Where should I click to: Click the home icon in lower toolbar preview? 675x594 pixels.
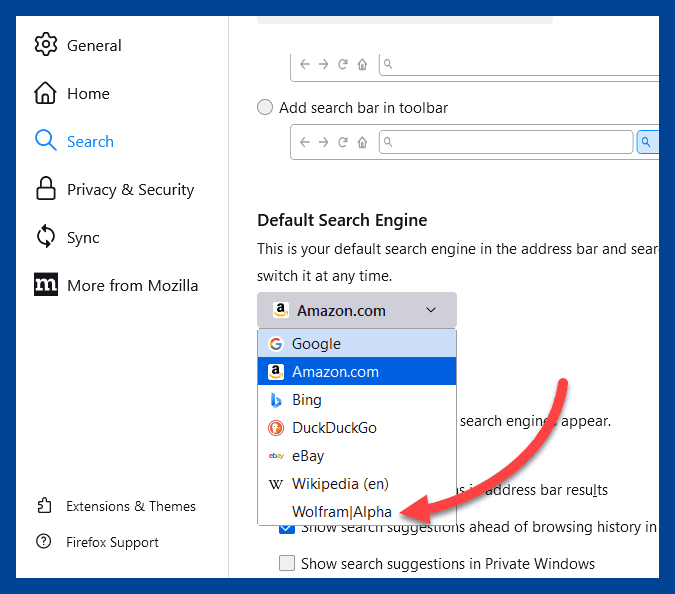(x=362, y=142)
